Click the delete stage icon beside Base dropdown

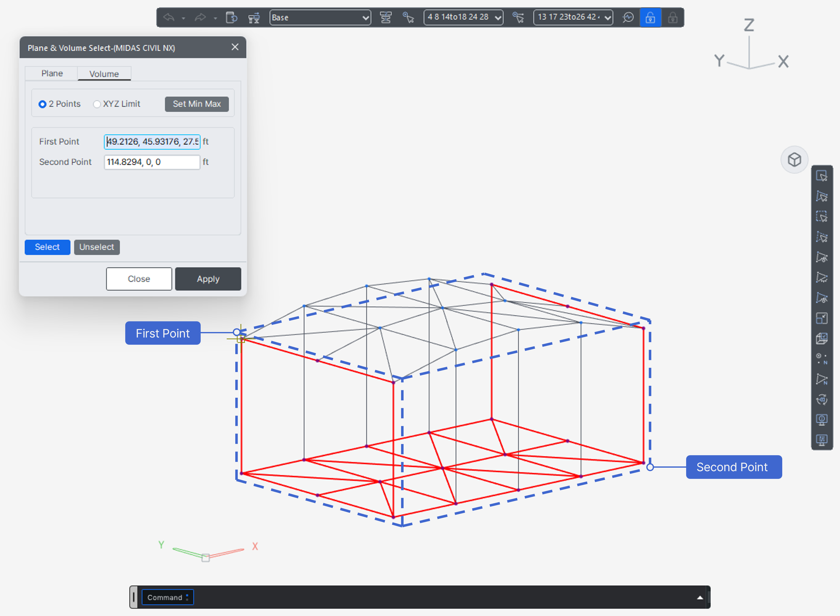[x=254, y=17]
